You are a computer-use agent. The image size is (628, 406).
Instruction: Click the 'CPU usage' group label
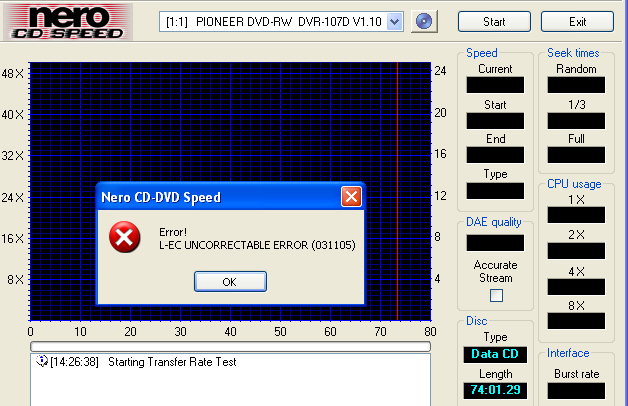pos(574,184)
